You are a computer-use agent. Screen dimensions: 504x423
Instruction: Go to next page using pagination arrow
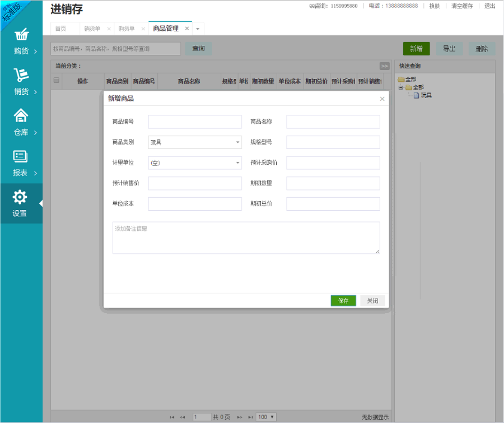[239, 417]
